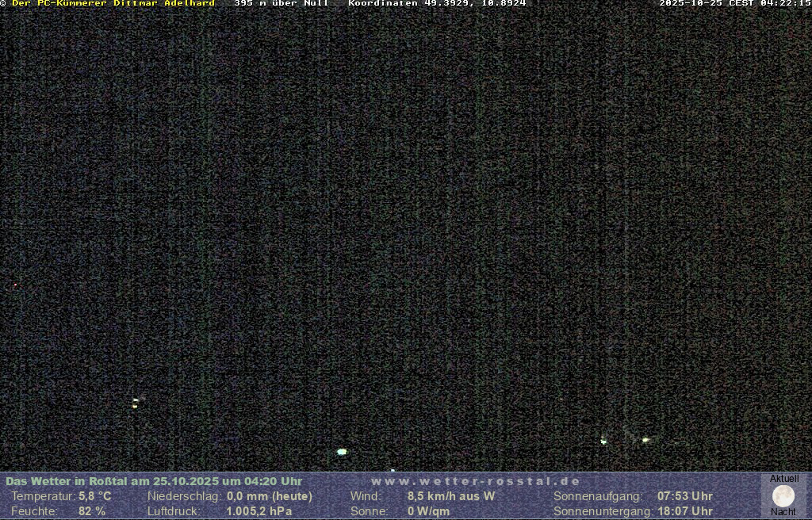Image resolution: width=812 pixels, height=520 pixels.
Task: Click the small red light on the left edge
Action: 15,285
